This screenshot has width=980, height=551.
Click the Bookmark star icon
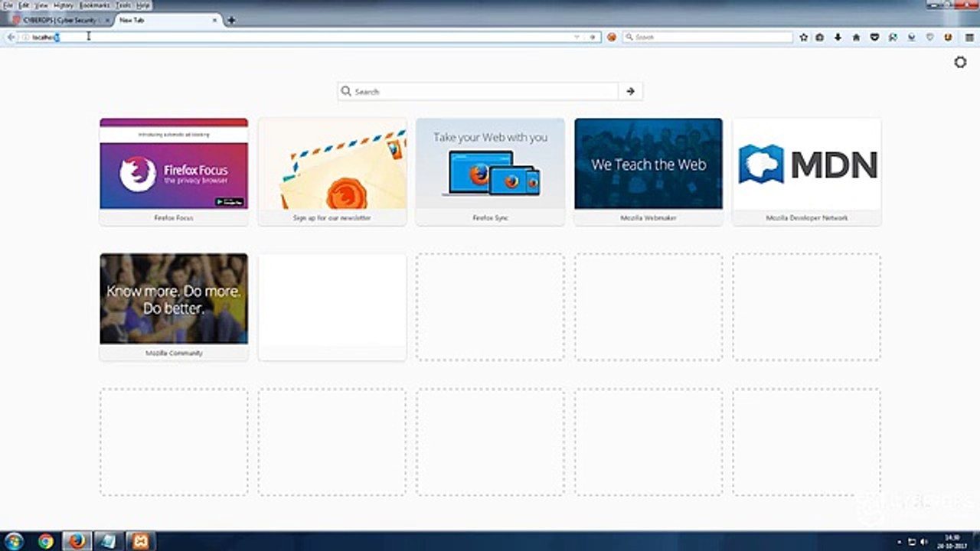tap(804, 37)
